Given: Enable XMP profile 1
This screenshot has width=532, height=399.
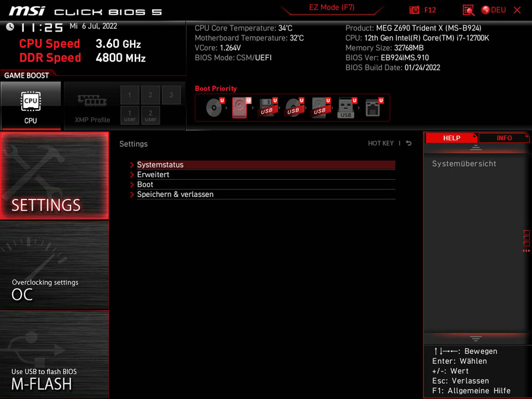Looking at the screenshot, I should (x=130, y=95).
